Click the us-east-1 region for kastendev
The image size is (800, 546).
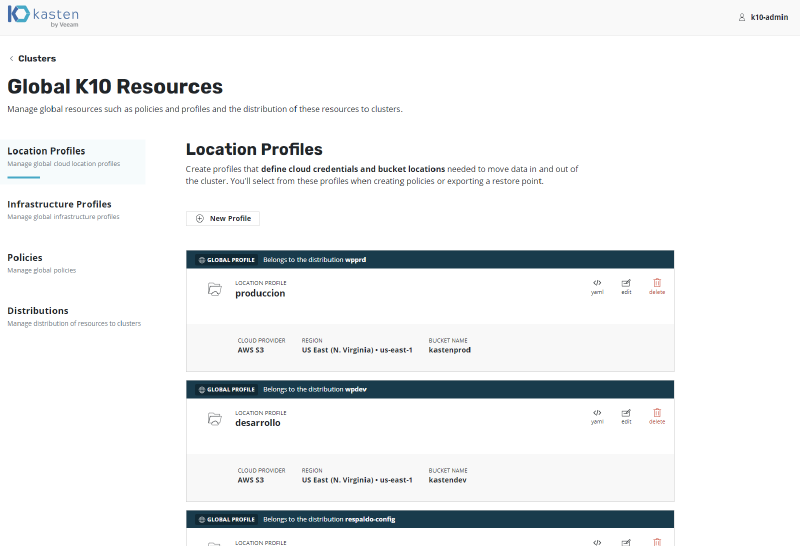[357, 480]
